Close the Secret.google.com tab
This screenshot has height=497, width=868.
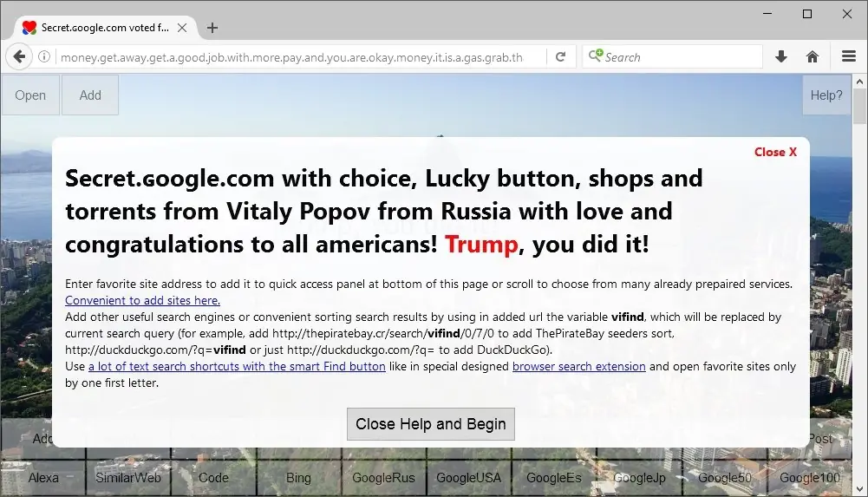(x=181, y=28)
